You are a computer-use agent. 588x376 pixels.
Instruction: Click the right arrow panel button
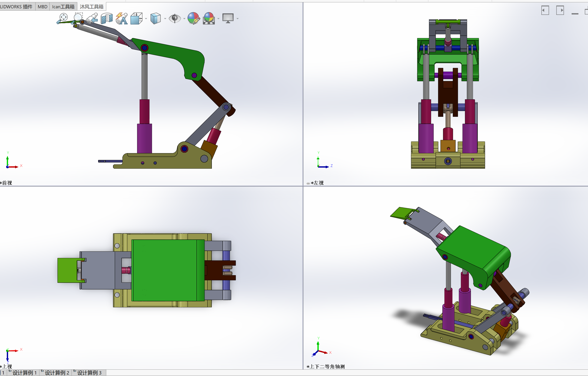[560, 10]
